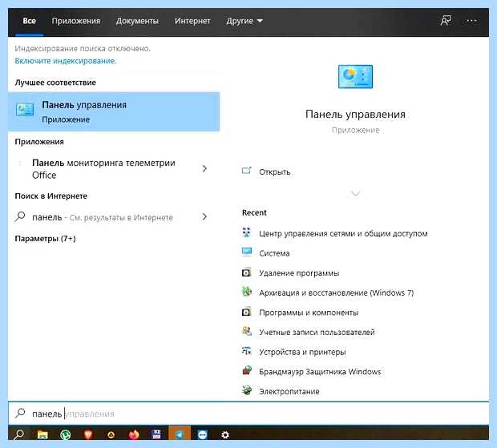Launch Firefox from the taskbar
Image resolution: width=497 pixels, height=448 pixels.
click(x=134, y=434)
